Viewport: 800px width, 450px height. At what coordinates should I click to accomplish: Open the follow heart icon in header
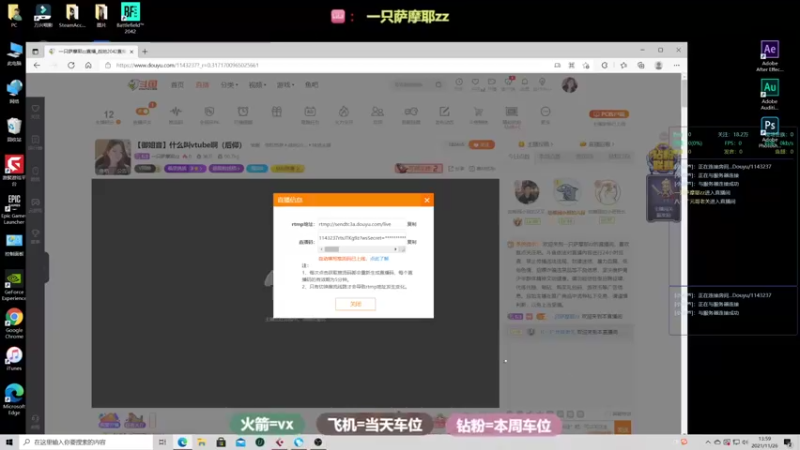tap(475, 84)
